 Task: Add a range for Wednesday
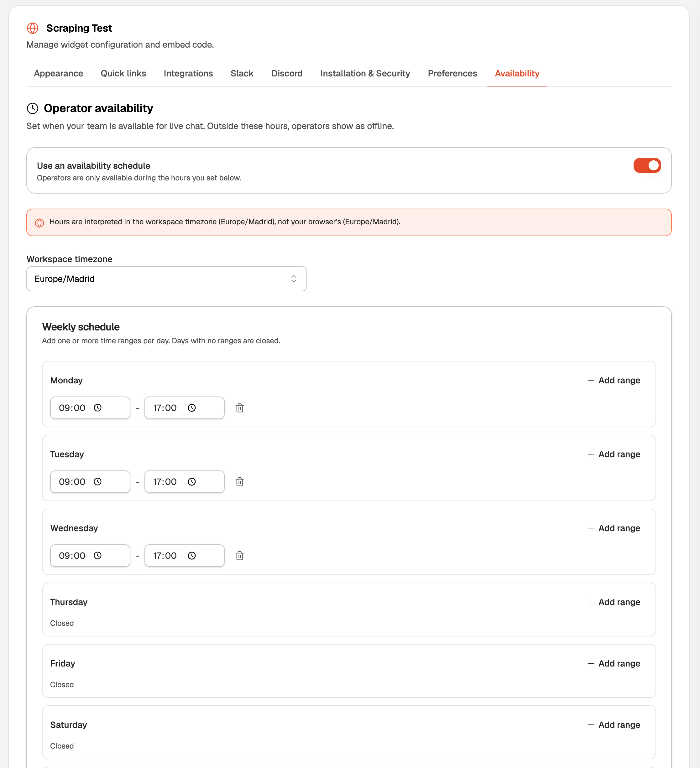(614, 528)
